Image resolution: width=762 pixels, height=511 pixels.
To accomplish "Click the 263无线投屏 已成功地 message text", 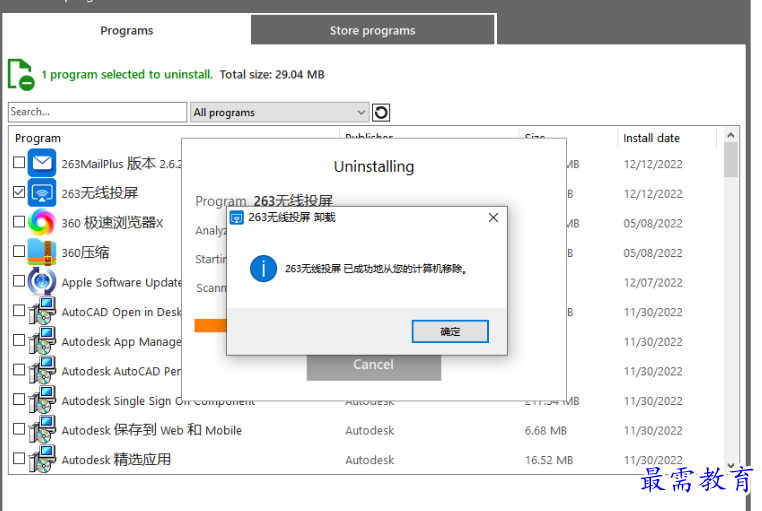I will [376, 269].
